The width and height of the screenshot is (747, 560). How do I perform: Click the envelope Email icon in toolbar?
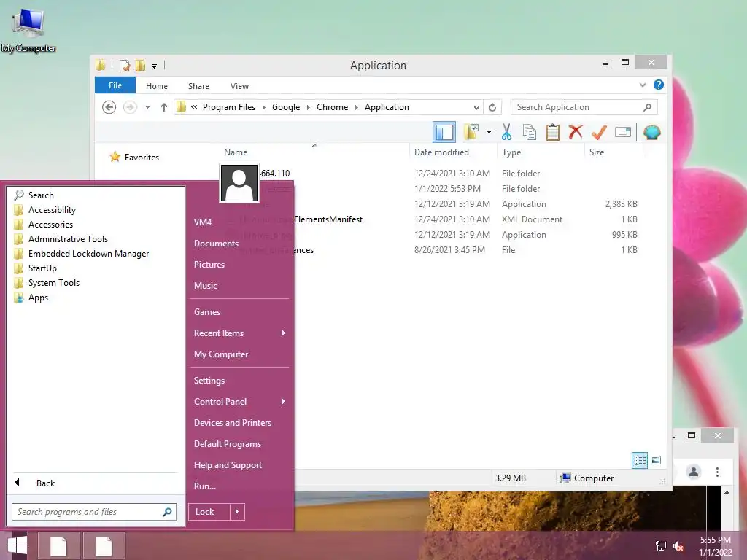click(623, 132)
